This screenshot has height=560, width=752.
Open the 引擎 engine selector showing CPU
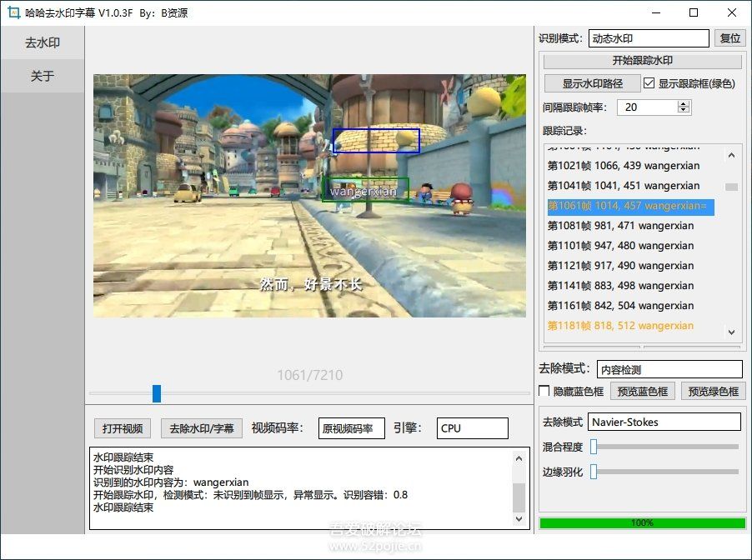472,427
